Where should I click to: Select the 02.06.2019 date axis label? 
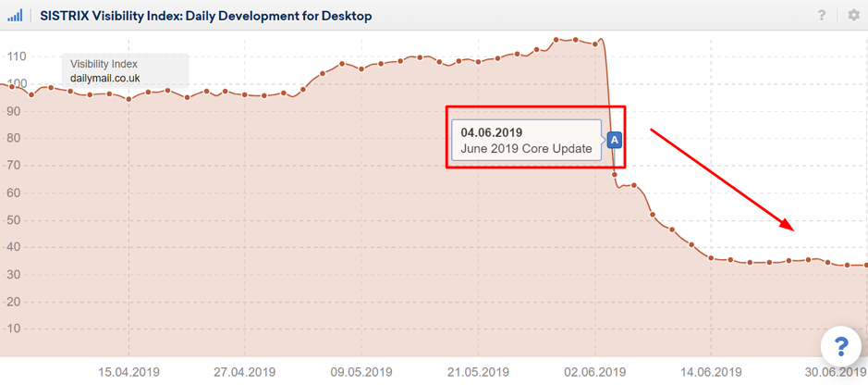(593, 372)
